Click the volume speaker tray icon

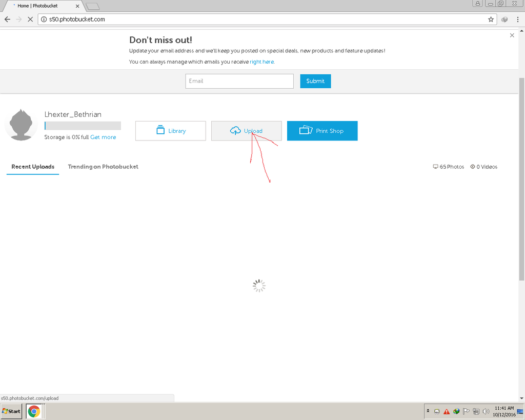click(485, 411)
